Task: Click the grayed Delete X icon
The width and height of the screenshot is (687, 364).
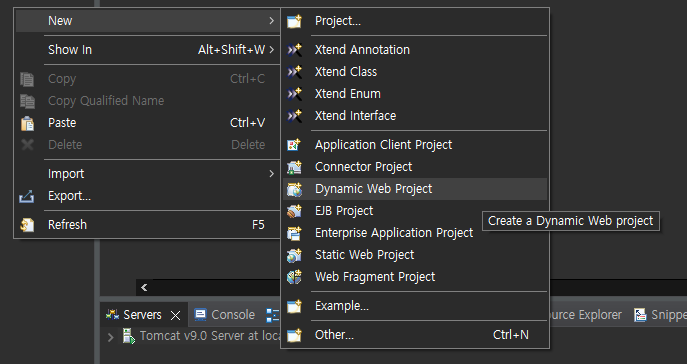Action: pos(28,145)
